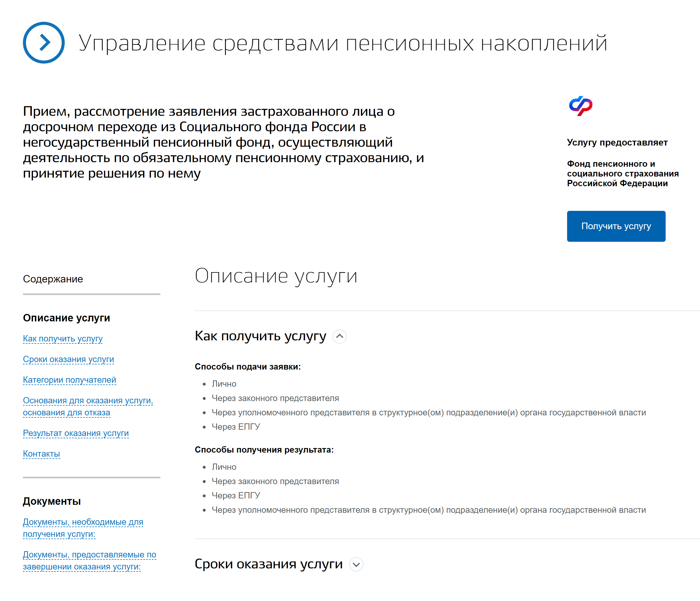Click the large 'Описание услуги' main heading
Viewport: 700px width, 601px height.
276,276
